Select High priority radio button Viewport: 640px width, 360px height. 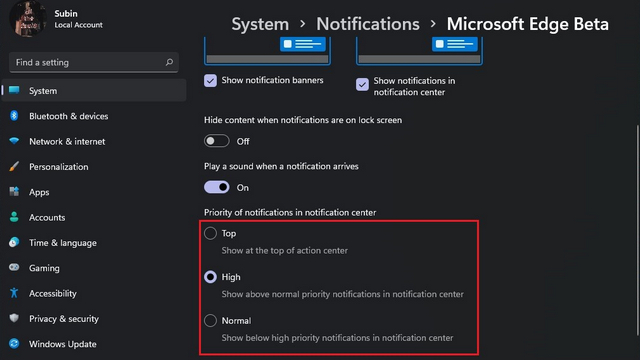pyautogui.click(x=210, y=277)
